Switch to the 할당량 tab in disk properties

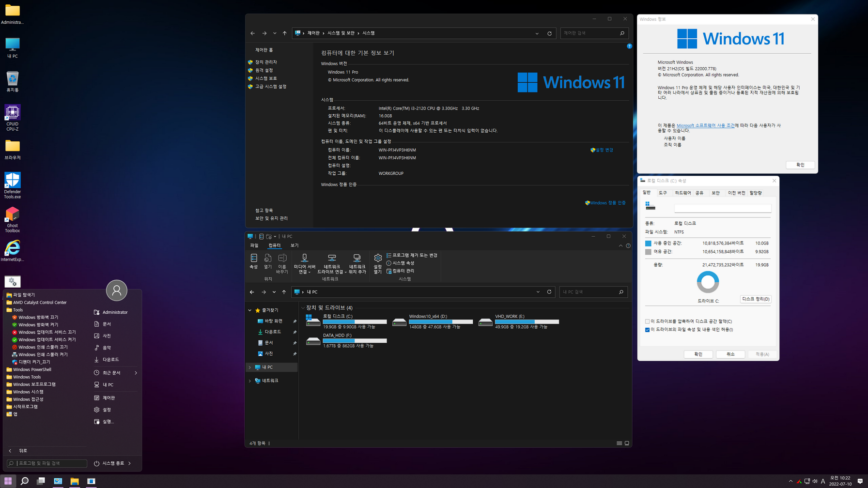click(756, 193)
